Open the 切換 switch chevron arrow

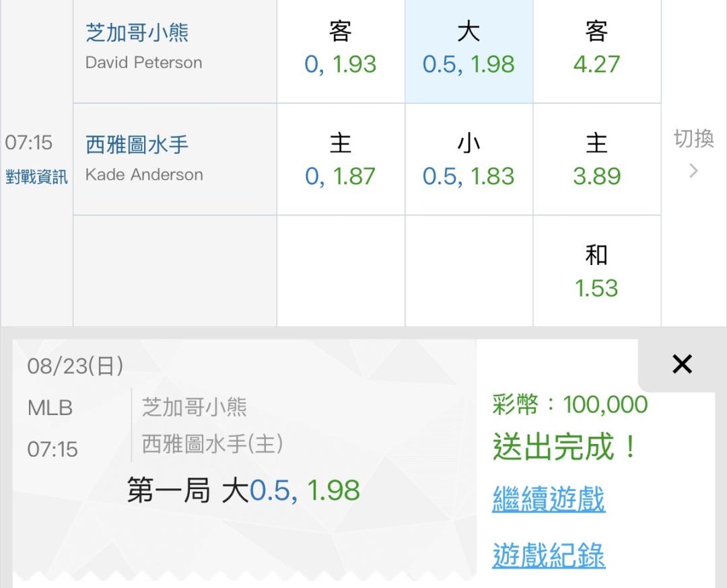(x=693, y=171)
